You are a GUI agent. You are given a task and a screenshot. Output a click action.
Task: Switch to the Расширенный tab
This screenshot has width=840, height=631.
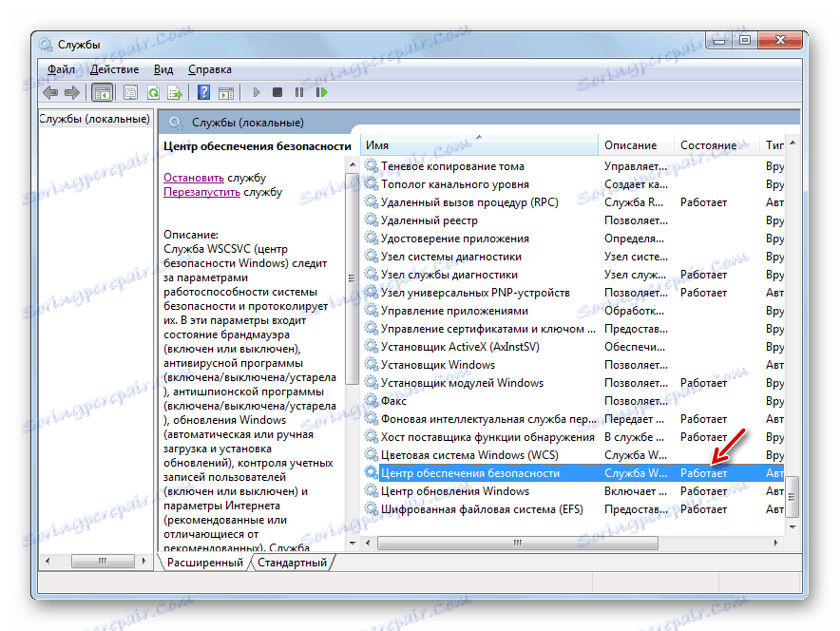tap(204, 563)
